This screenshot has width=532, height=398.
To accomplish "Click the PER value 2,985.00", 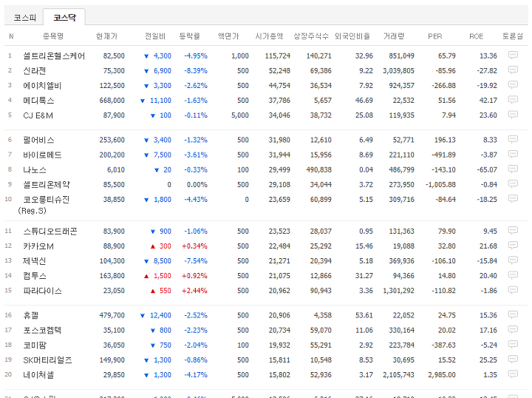I will click(x=442, y=375).
